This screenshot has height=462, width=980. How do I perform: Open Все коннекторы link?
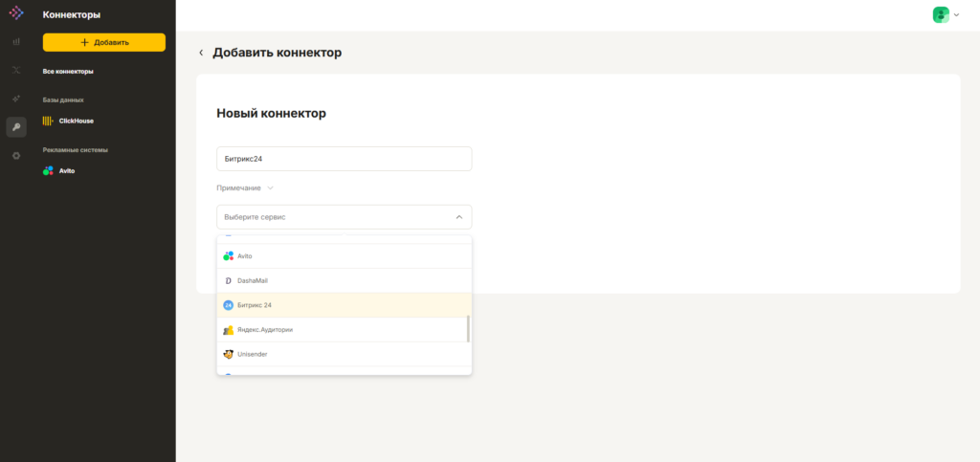point(68,72)
